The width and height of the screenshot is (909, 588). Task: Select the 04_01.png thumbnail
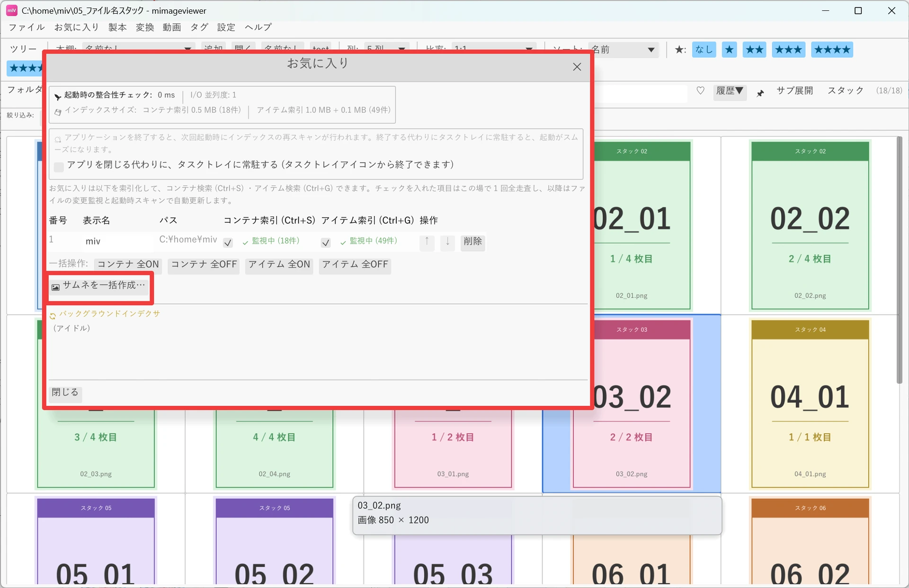(810, 404)
